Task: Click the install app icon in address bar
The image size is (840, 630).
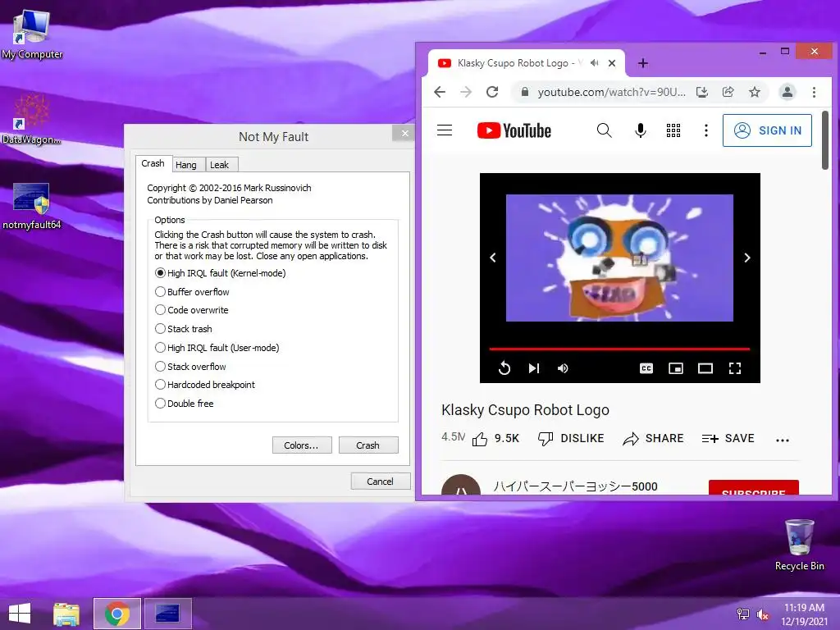Action: tap(702, 92)
